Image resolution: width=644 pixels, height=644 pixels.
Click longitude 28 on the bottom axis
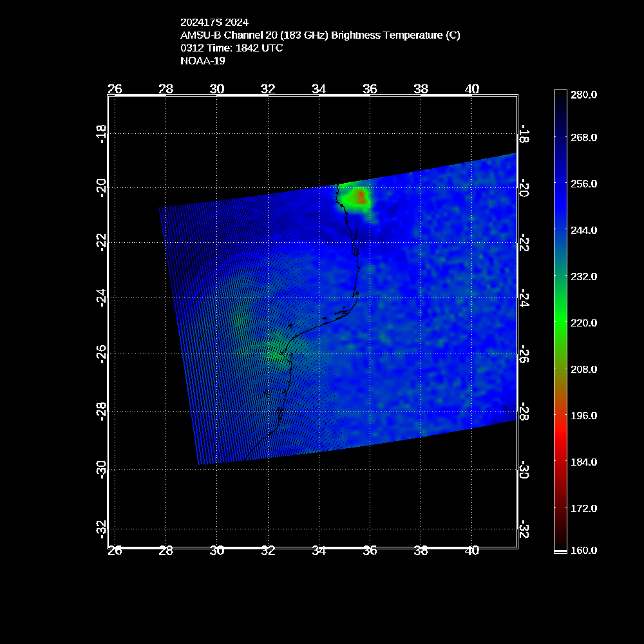[166, 551]
